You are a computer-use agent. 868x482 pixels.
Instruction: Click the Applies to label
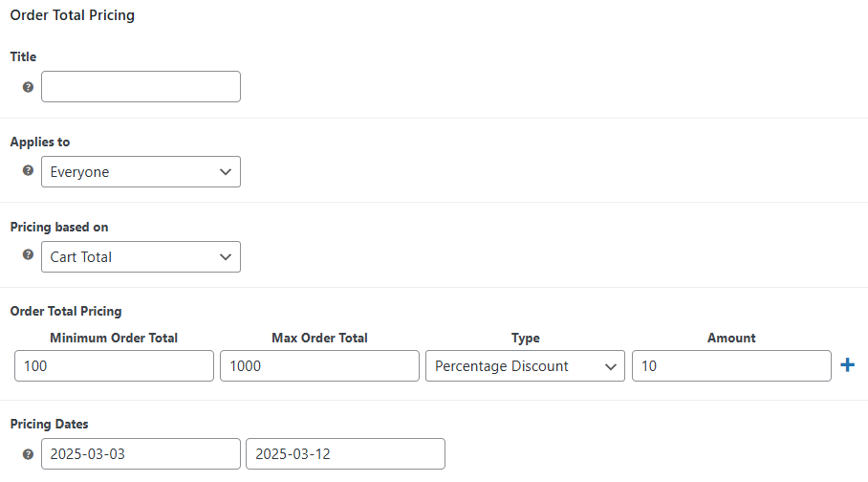40,142
